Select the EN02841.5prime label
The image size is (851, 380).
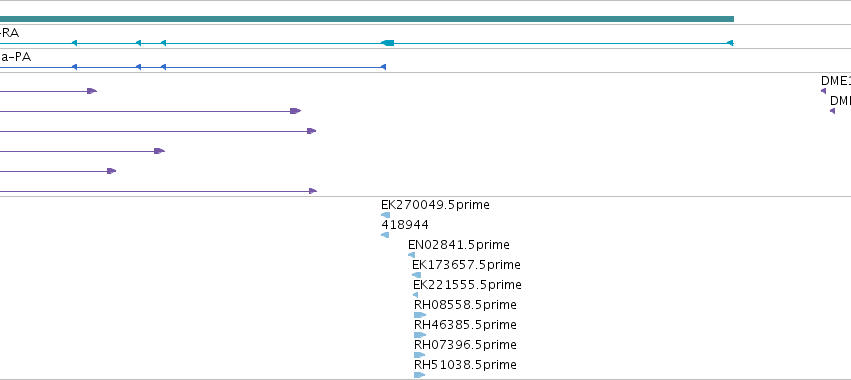(x=459, y=245)
